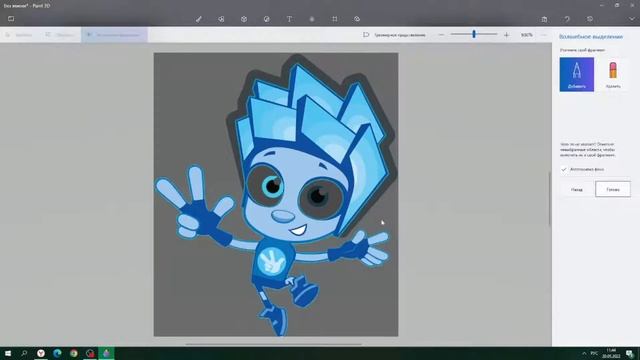Click the zoom slider handle

[x=474, y=34]
